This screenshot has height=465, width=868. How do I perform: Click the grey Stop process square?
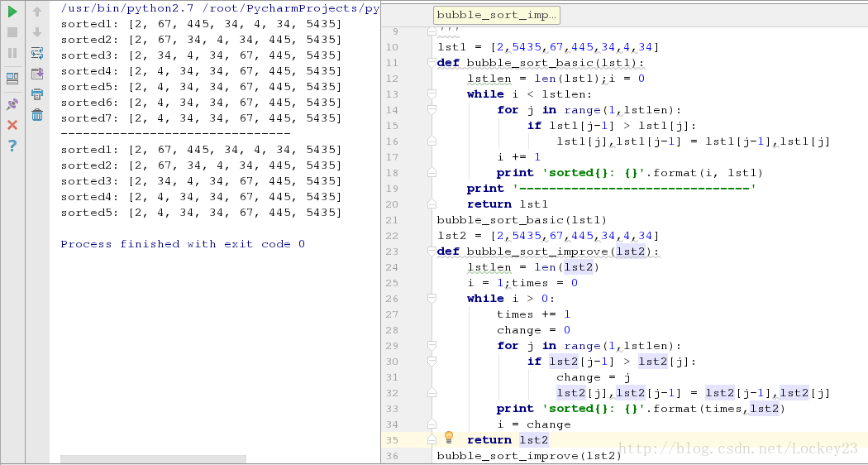pyautogui.click(x=12, y=33)
